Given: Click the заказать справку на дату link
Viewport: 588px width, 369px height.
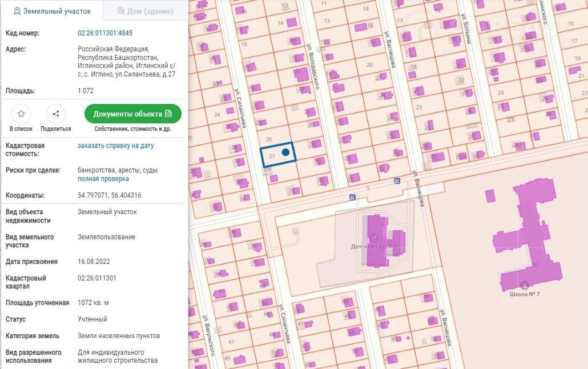Looking at the screenshot, I should coord(116,146).
